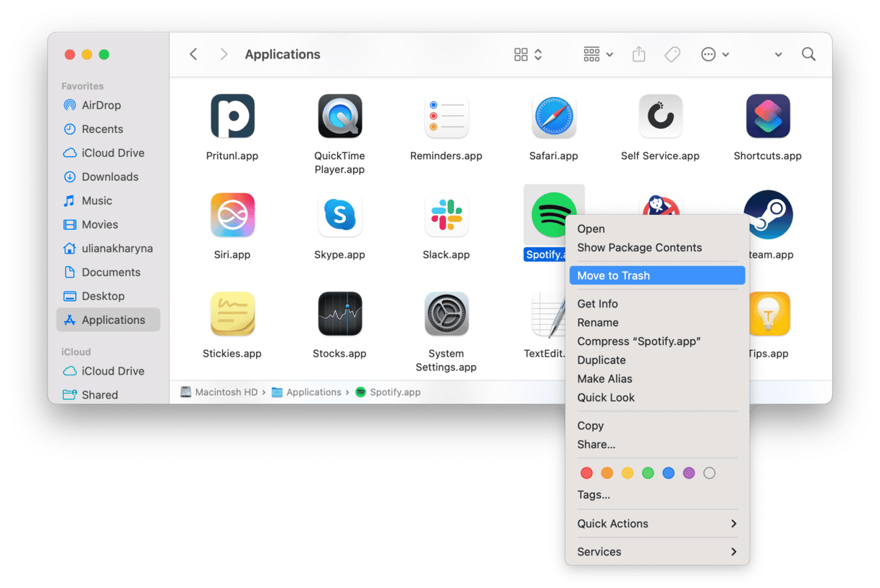Choose Compress "Spotify.app"
This screenshot has height=588, width=880.
pyautogui.click(x=657, y=341)
